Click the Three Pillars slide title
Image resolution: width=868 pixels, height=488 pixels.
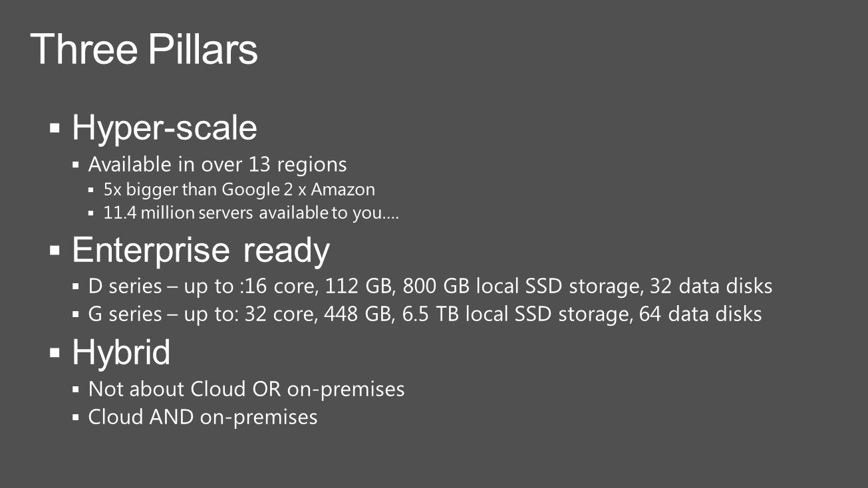pos(144,49)
